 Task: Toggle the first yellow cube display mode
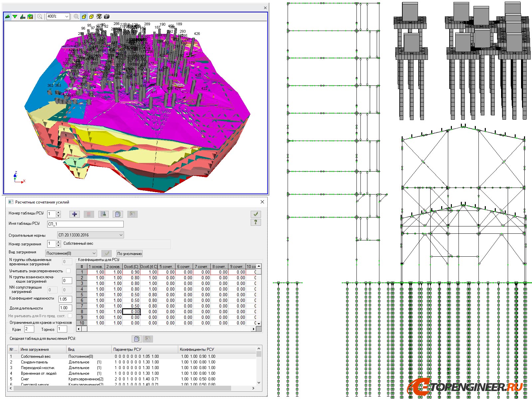point(84,16)
